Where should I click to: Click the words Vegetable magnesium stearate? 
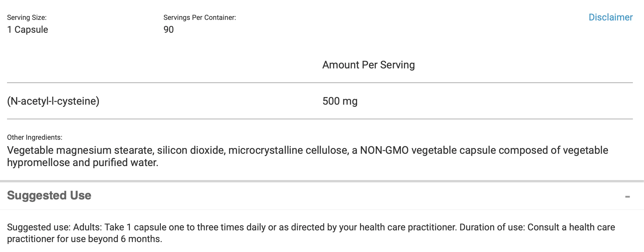tap(80, 150)
